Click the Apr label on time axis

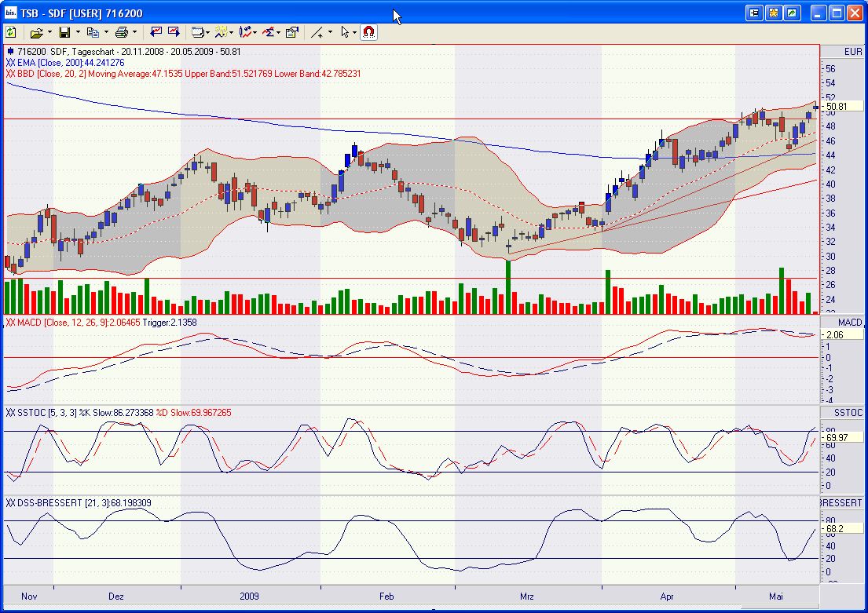667,597
